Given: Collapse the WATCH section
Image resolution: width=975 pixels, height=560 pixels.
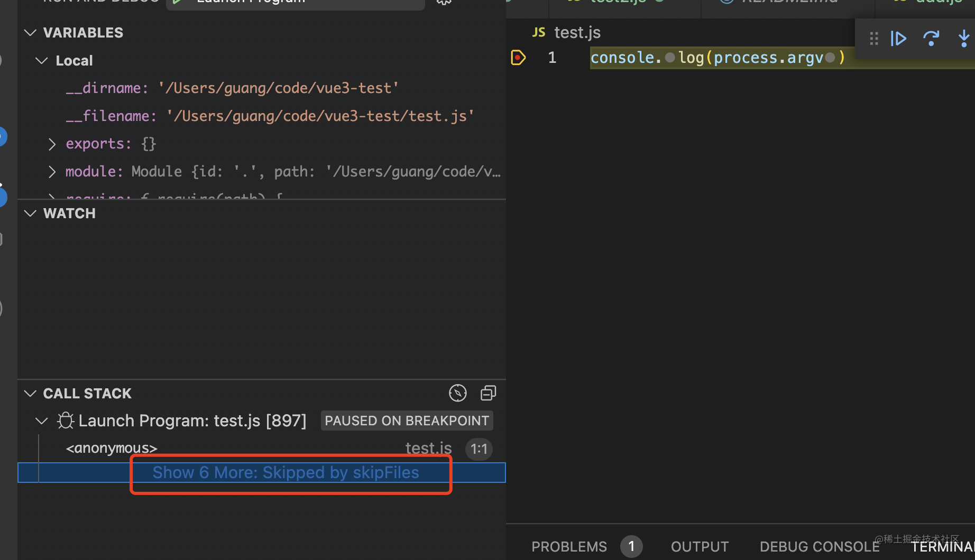Looking at the screenshot, I should (31, 213).
